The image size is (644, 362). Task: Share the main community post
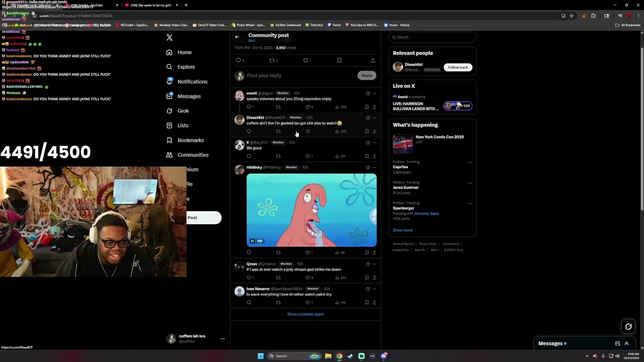[x=373, y=60]
